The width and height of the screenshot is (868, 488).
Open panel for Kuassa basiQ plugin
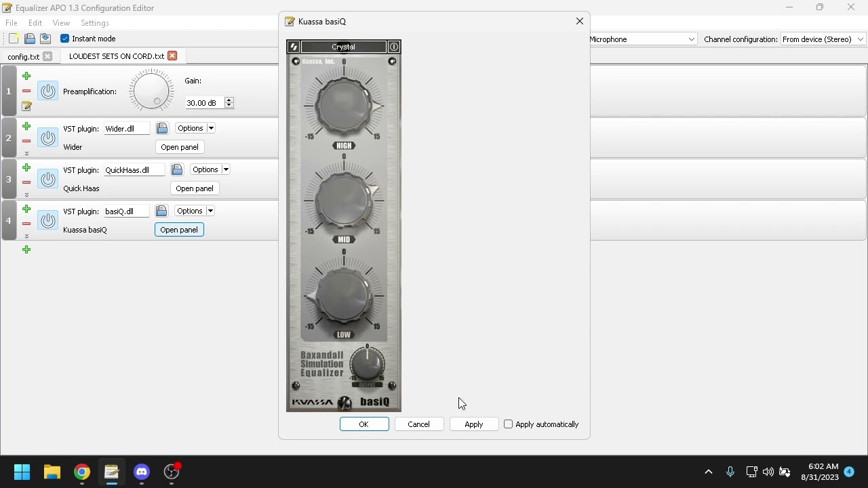(x=179, y=230)
